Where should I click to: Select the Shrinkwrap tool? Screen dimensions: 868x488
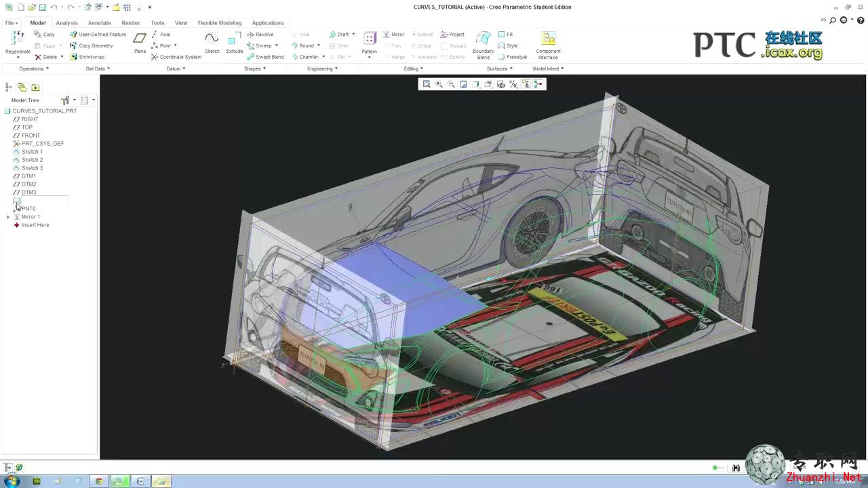coord(87,57)
